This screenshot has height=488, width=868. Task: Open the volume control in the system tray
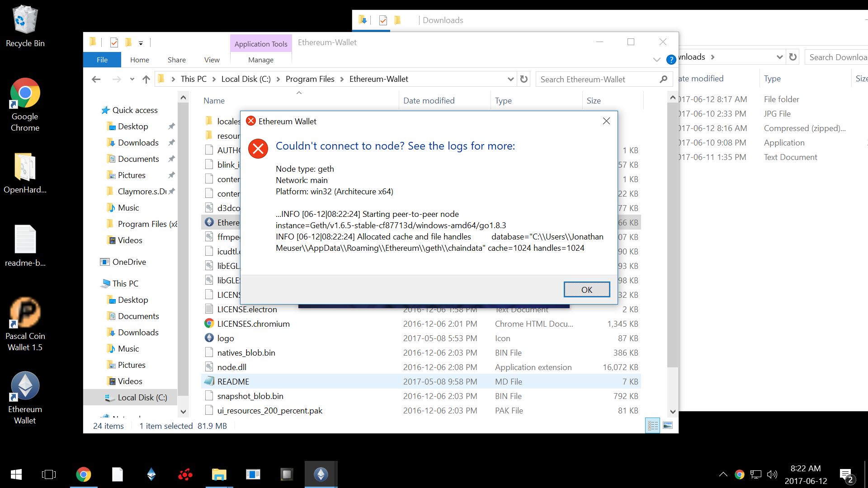tap(772, 474)
